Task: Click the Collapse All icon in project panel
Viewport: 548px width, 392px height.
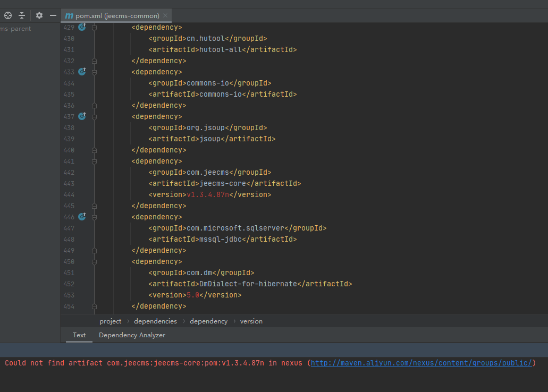Action: pos(22,15)
